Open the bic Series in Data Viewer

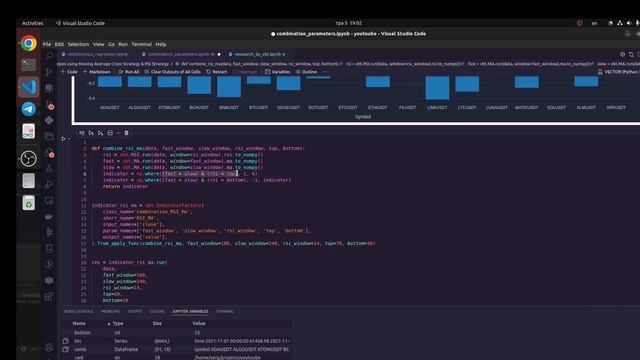[x=66, y=341]
